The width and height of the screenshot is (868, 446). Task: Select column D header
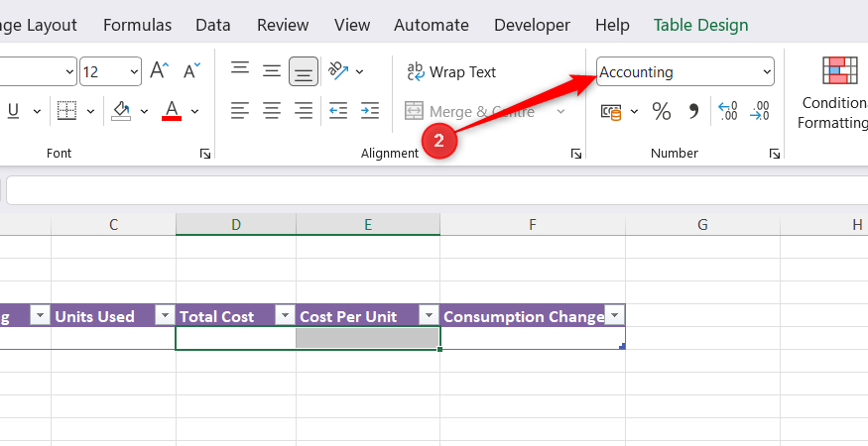click(x=236, y=225)
